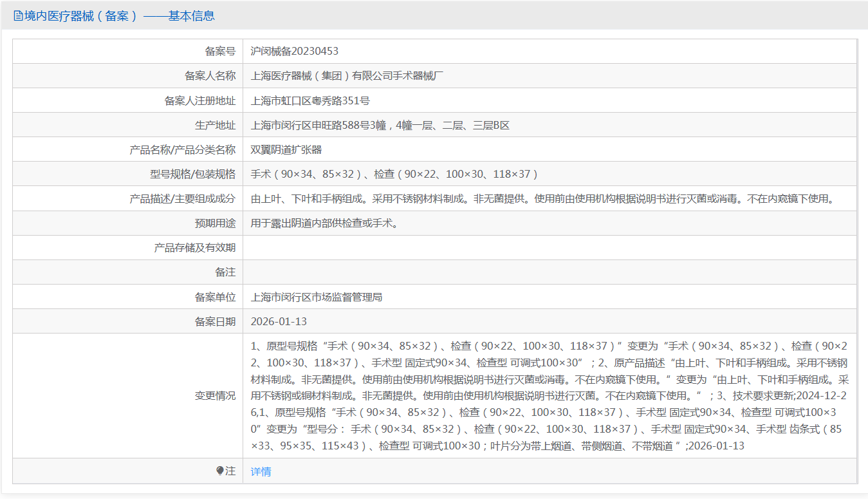Screen dimensions: 868x499
Task: Open the 详情 link
Action: [261, 471]
